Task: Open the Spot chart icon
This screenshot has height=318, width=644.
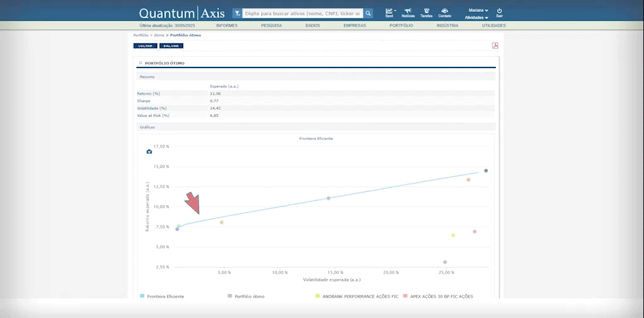Action: [389, 11]
